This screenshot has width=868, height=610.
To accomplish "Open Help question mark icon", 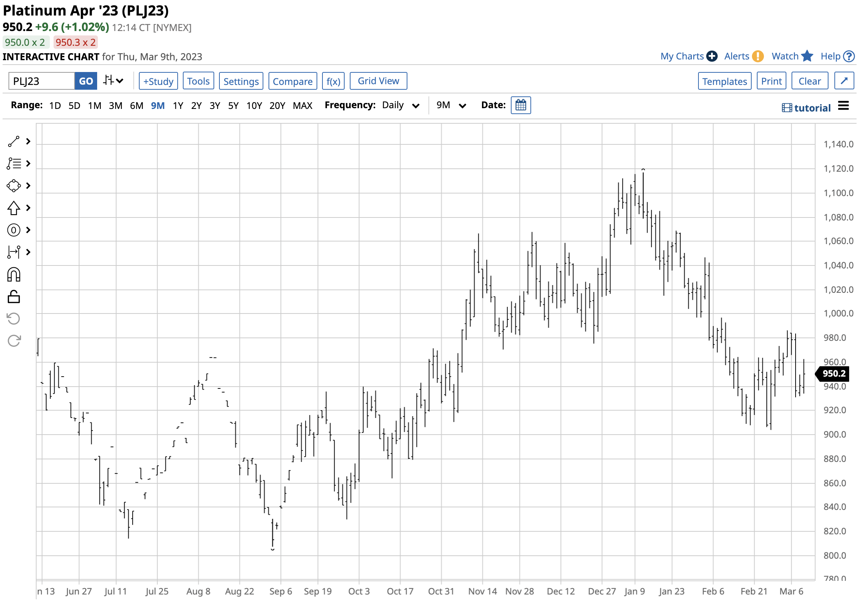I will point(850,56).
